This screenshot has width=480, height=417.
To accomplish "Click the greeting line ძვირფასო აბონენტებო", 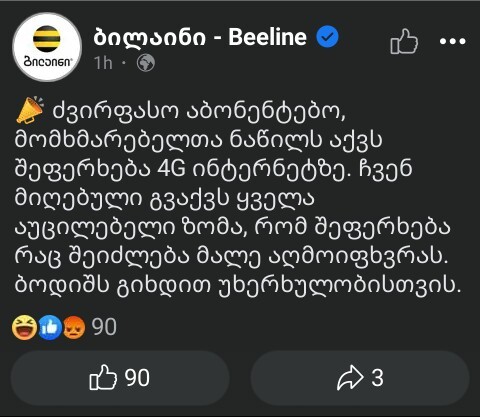I will (x=199, y=111).
